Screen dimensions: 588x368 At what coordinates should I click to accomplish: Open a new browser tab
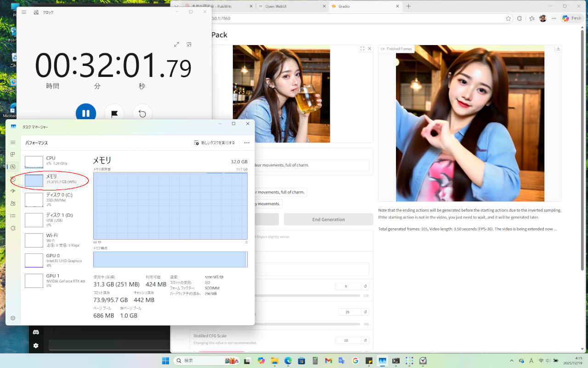(x=408, y=6)
